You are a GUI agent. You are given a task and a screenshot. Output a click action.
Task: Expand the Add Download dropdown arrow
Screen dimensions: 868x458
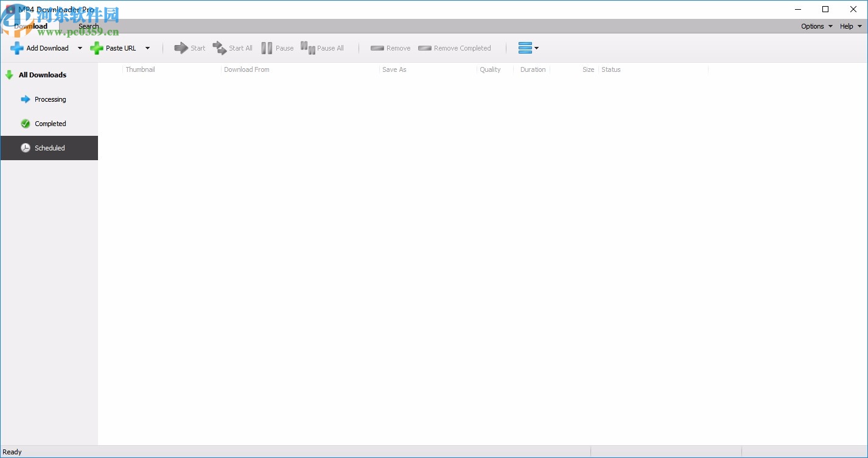tap(80, 48)
